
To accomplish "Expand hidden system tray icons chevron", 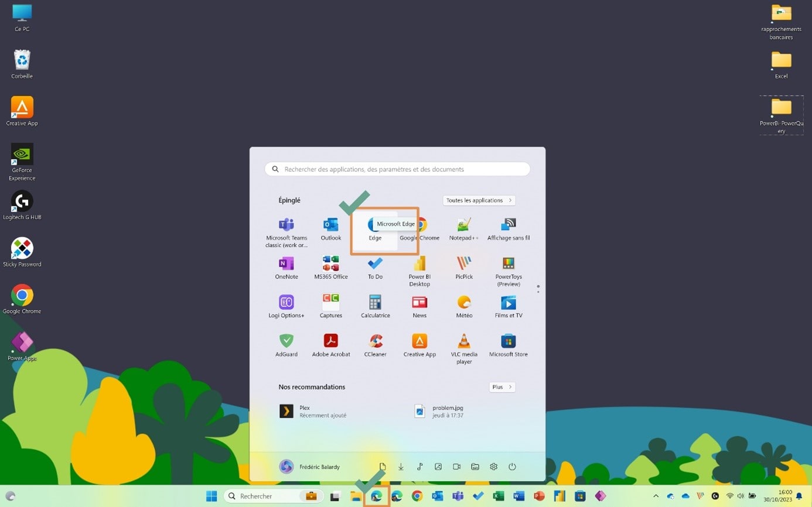I will [656, 496].
